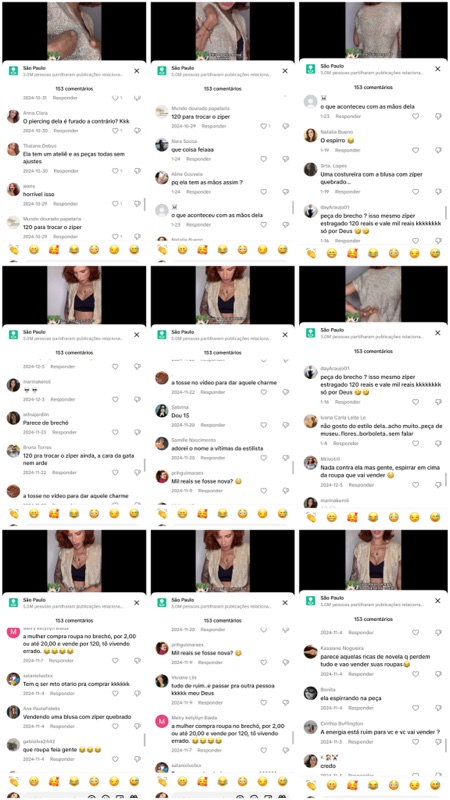Dislike Viviane Llis's "tudo de ruim" comment

286,702
